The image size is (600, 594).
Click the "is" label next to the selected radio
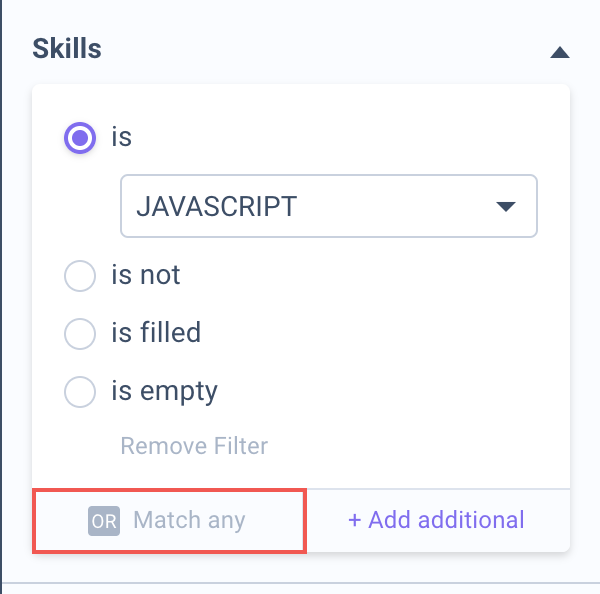121,137
